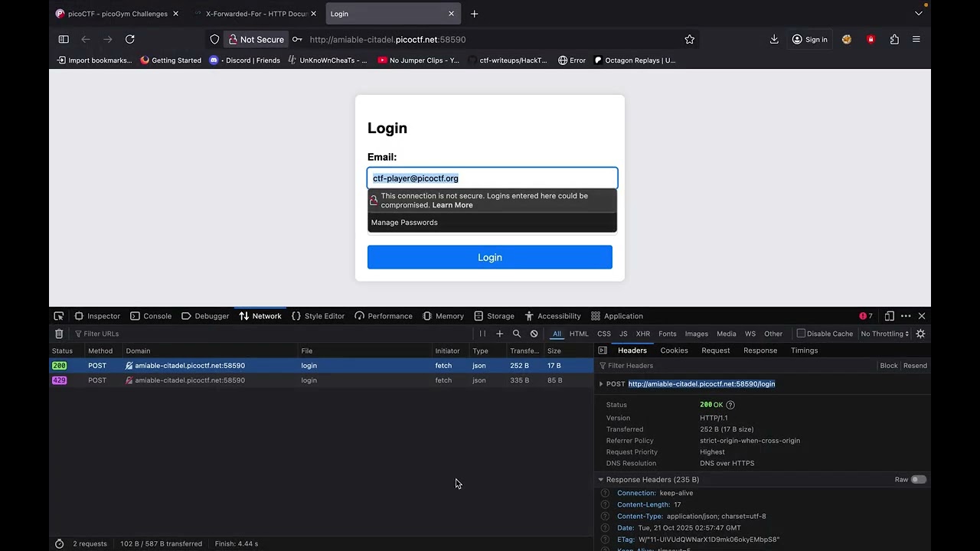Open tracking protection shield icon

tap(214, 39)
